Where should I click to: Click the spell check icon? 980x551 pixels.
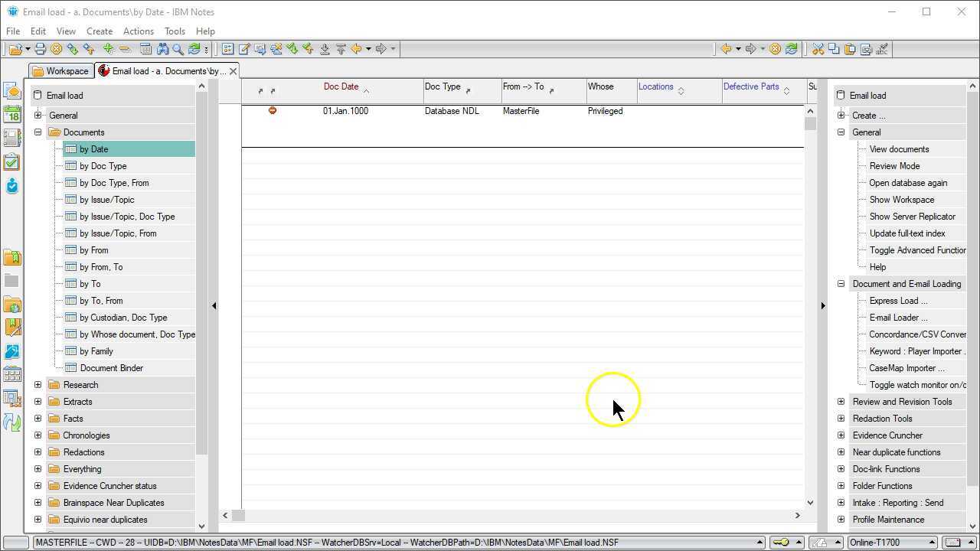[882, 49]
